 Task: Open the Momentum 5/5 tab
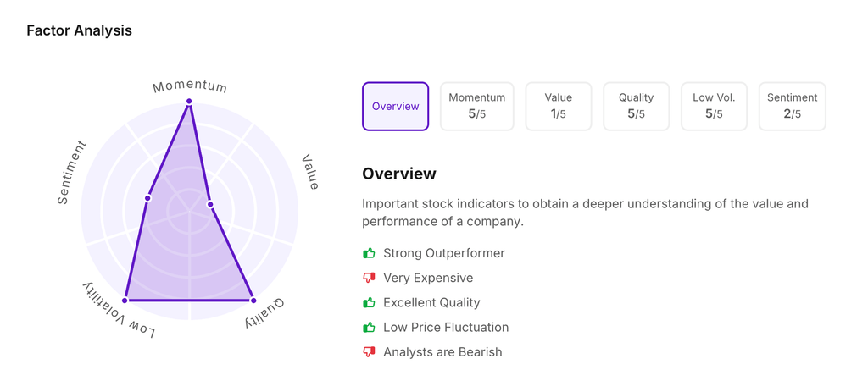[x=477, y=107]
